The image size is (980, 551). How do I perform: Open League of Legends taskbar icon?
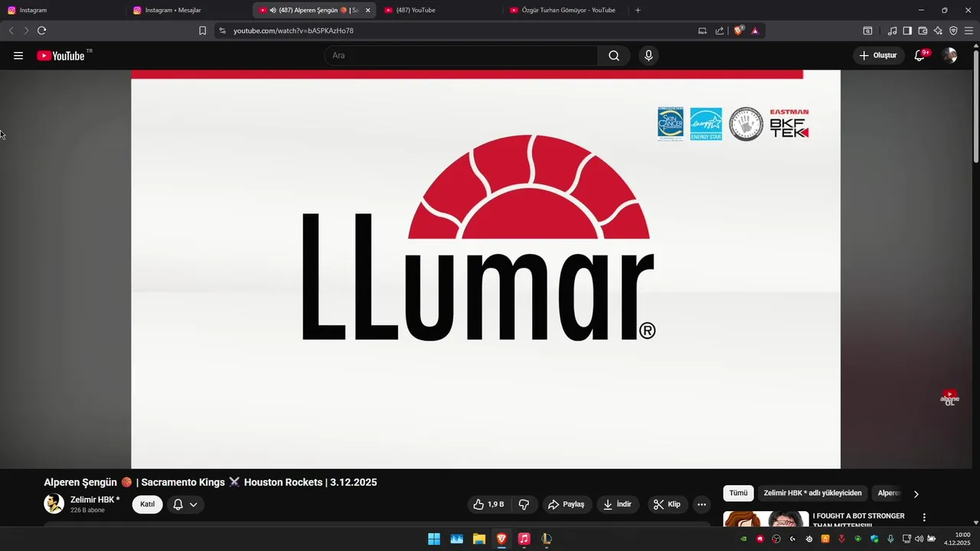(546, 539)
